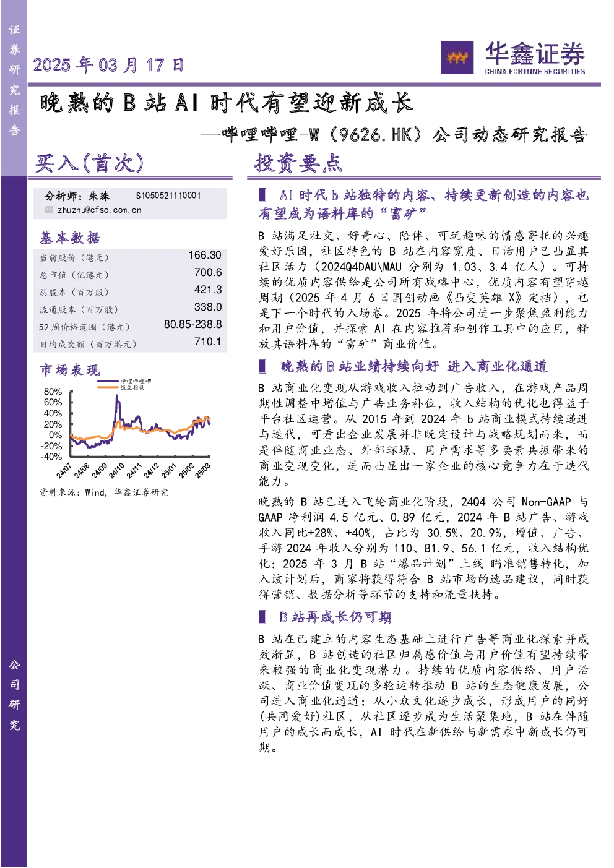Click the 基本数据 heading
The width and height of the screenshot is (614, 868).
click(69, 238)
